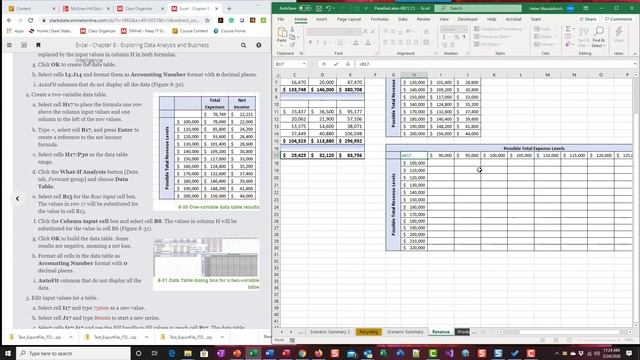Screen dimensions: 640x360
Task: Click the AutoSum sigma icon
Action: pos(568,29)
